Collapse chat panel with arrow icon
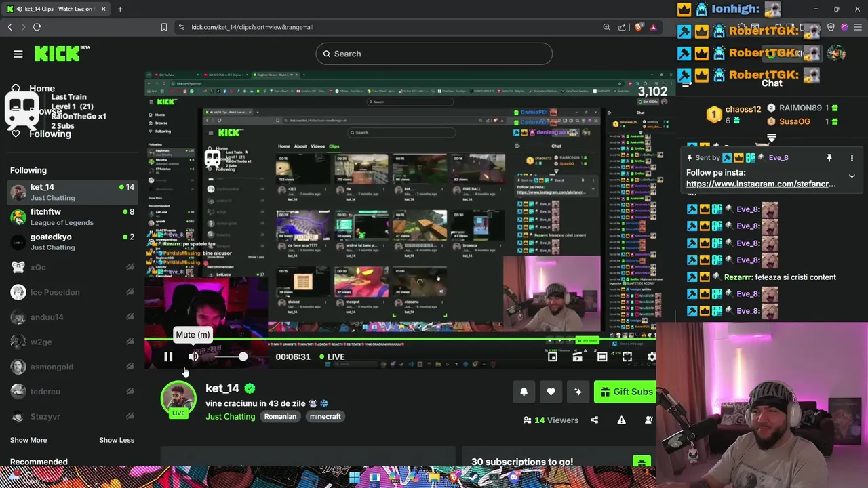Image resolution: width=868 pixels, height=488 pixels. click(x=686, y=84)
